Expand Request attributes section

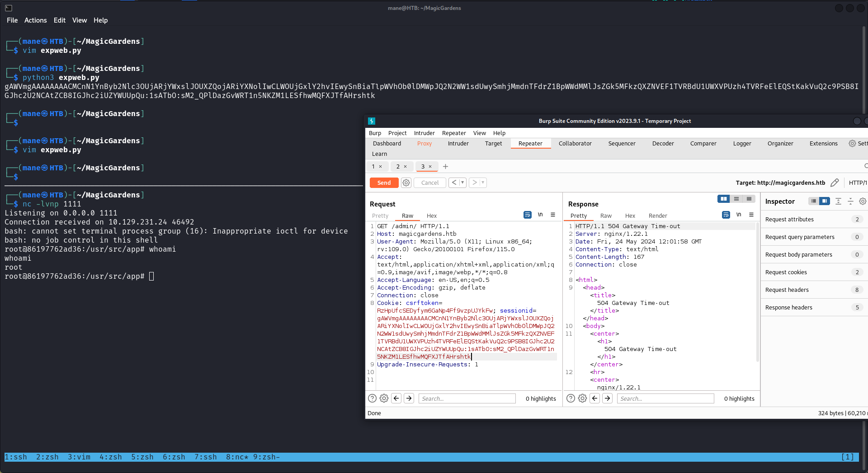814,220
